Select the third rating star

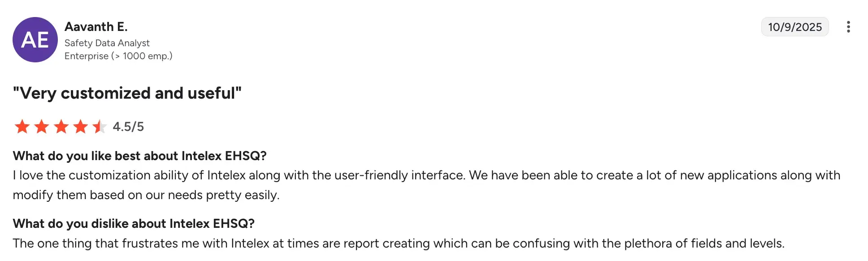pyautogui.click(x=61, y=127)
